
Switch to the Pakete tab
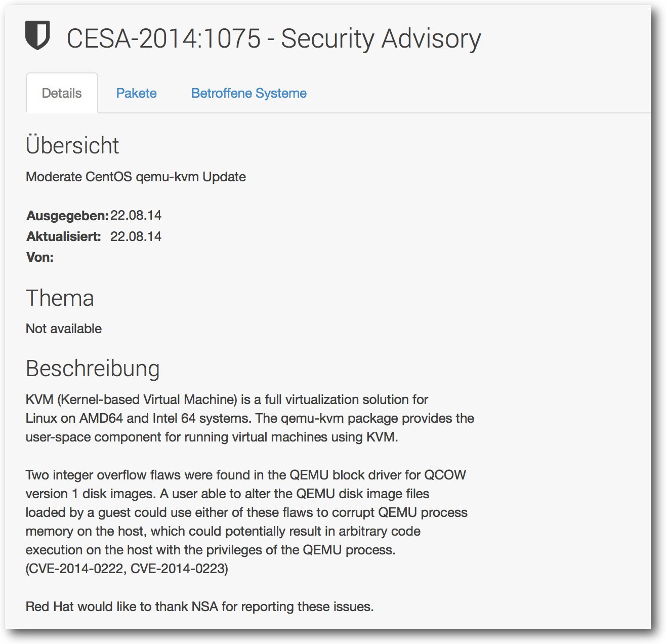pos(136,93)
